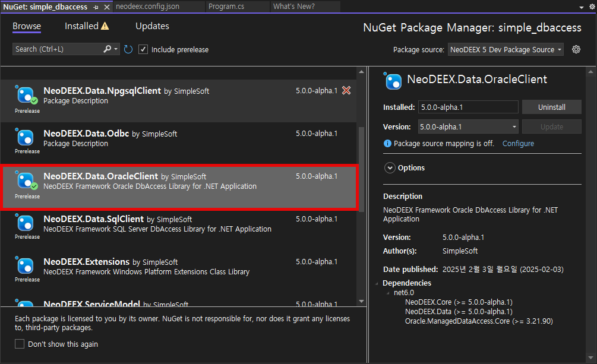Select NeoDEEX.Data.Odbc package row
The width and height of the screenshot is (597, 364).
[x=178, y=144]
